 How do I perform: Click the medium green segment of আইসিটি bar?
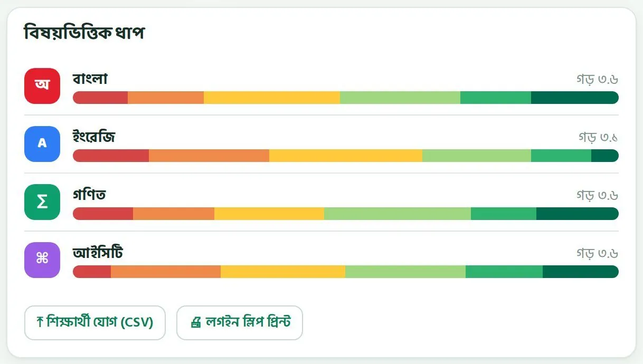click(x=504, y=272)
